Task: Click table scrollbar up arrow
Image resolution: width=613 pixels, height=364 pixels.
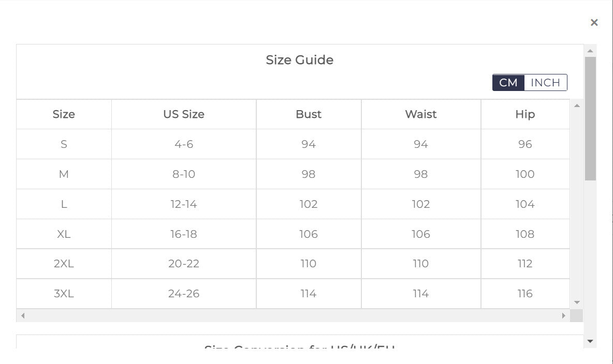Action: click(x=577, y=106)
